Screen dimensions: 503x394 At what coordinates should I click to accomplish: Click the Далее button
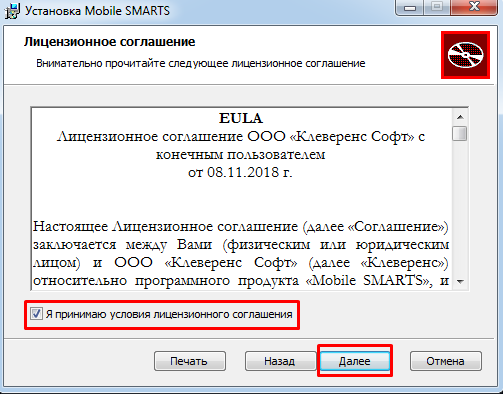(x=355, y=361)
